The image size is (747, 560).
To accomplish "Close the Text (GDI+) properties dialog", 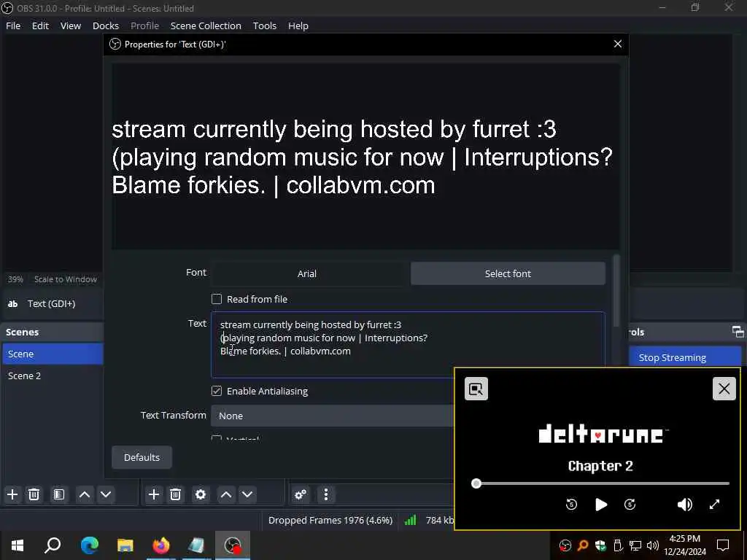I will pyautogui.click(x=618, y=44).
